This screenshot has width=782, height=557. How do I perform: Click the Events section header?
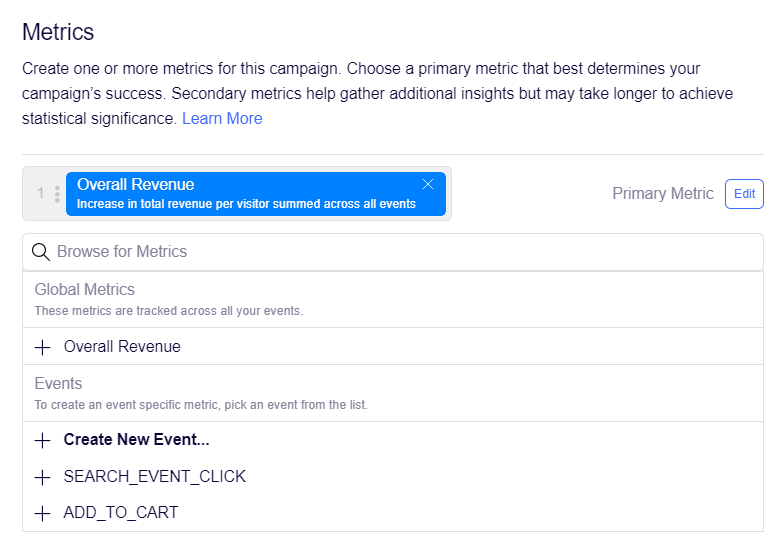[59, 384]
